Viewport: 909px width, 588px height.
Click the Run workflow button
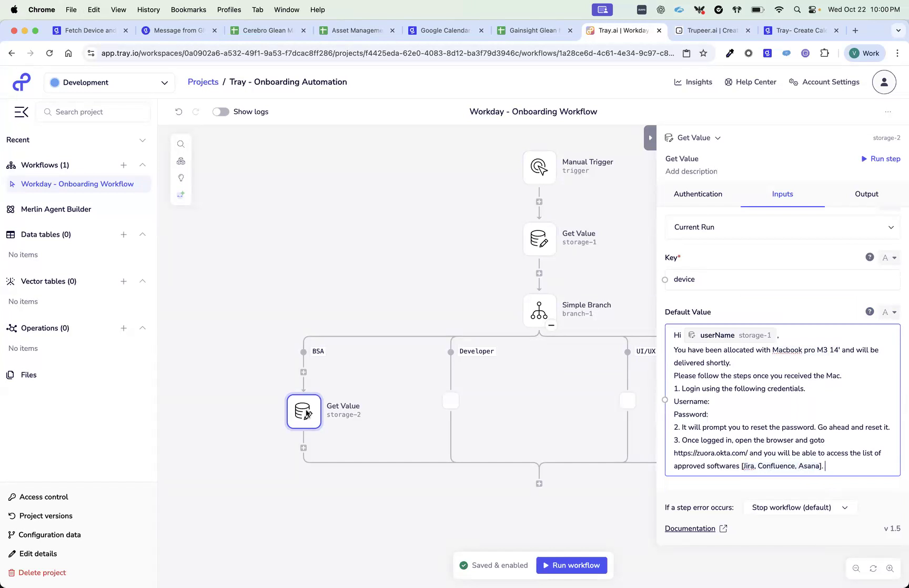tap(571, 565)
